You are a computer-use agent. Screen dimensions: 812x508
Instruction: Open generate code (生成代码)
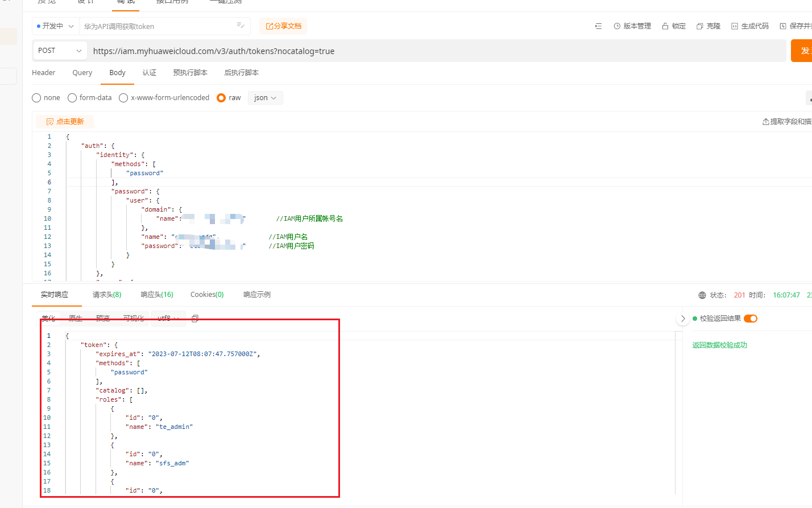point(750,26)
